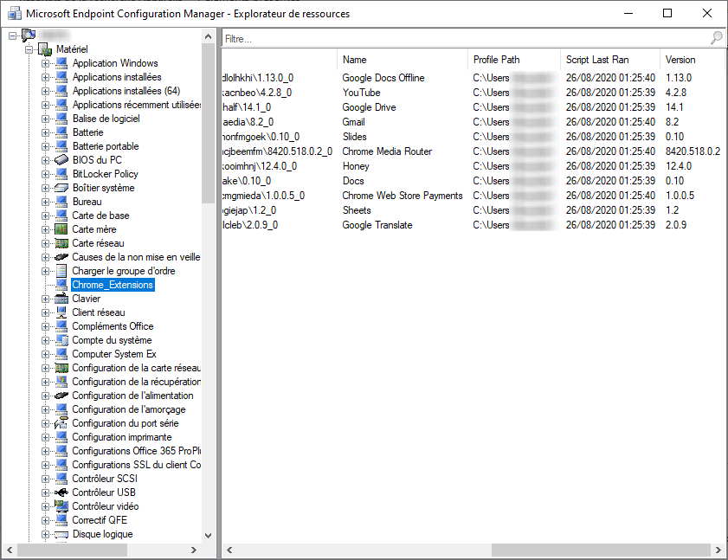Image resolution: width=728 pixels, height=560 pixels.
Task: Select the Chrome_Extensions tree item
Action: tap(113, 285)
